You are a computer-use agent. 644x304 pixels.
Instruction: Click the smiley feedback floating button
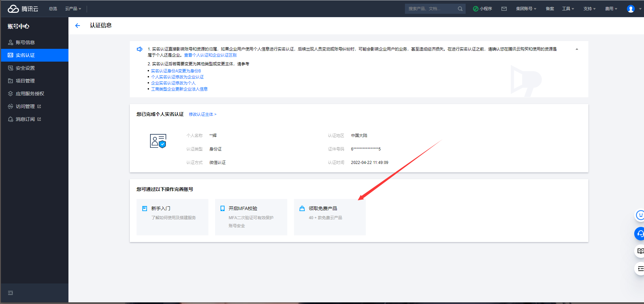click(x=640, y=215)
